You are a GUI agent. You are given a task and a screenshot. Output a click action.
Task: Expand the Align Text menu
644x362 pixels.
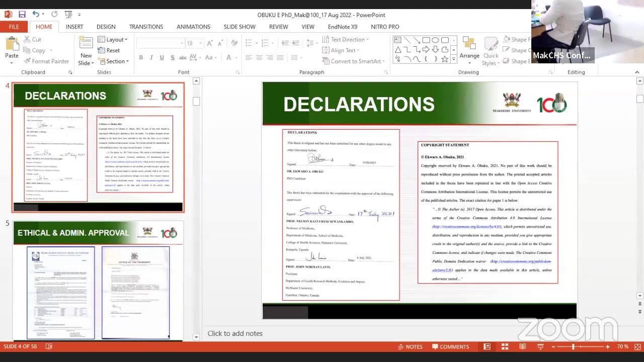click(341, 50)
